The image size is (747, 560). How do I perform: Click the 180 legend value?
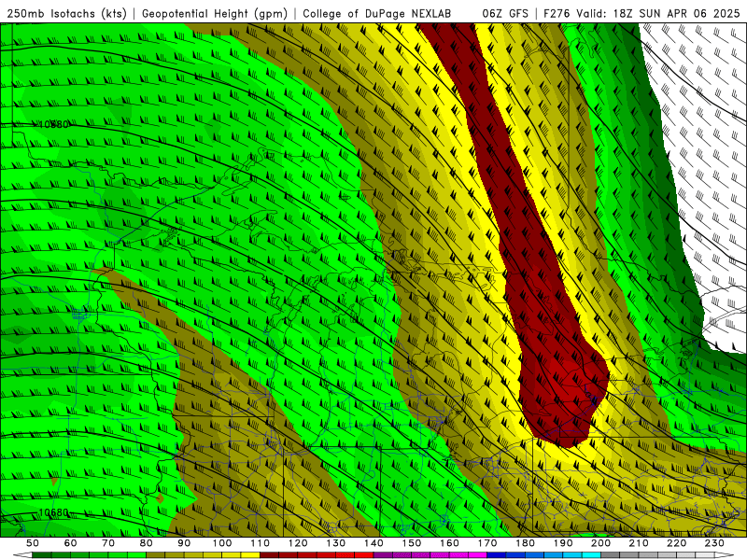coord(526,543)
